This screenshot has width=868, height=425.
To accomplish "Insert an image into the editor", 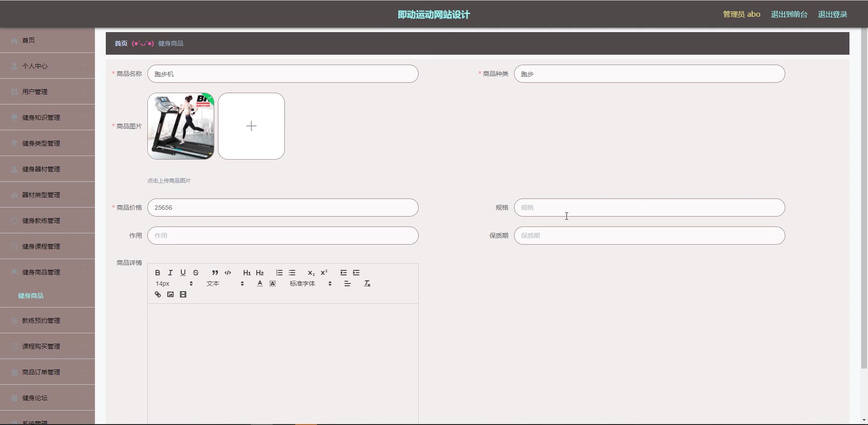I will (x=170, y=294).
